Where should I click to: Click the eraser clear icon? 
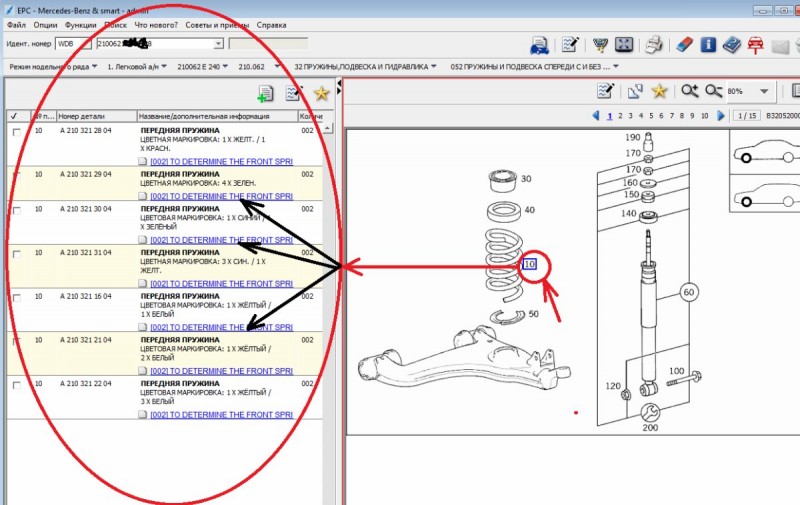coord(684,45)
